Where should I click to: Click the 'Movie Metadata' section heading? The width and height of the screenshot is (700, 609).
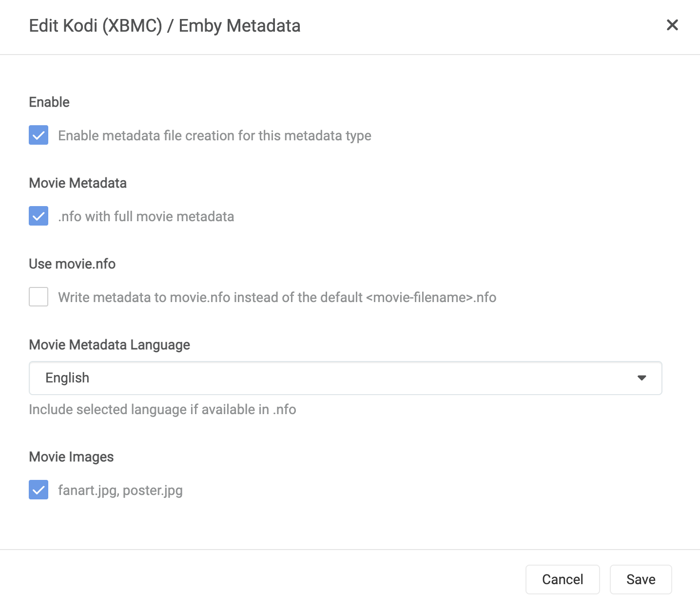tap(78, 183)
